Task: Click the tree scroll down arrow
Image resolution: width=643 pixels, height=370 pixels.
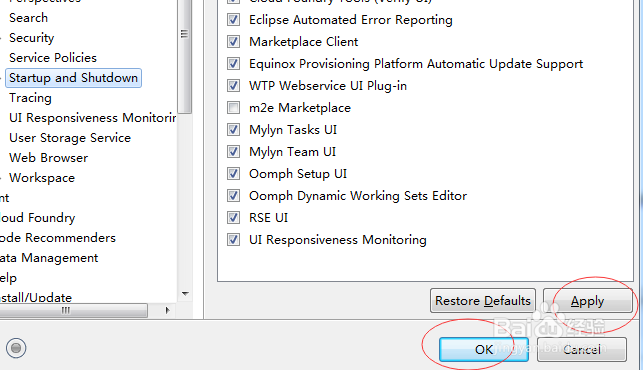Action: click(x=185, y=294)
